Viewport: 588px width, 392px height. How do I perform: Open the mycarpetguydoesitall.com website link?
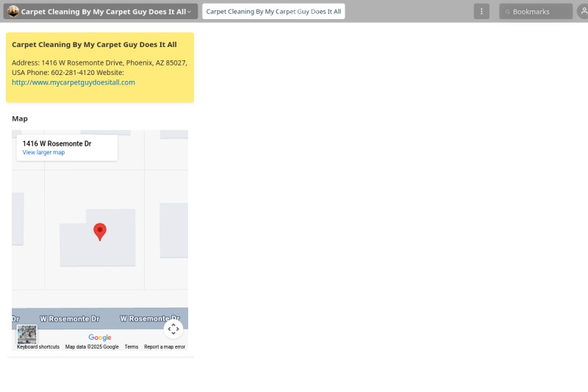73,82
